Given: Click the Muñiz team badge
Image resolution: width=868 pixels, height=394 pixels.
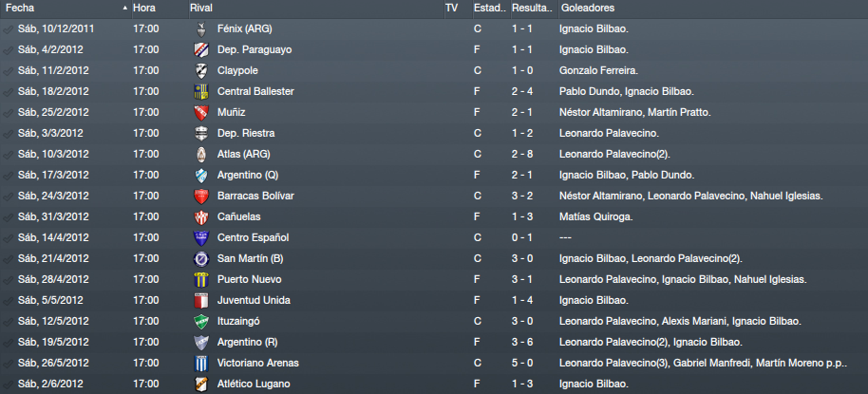Looking at the screenshot, I should click(201, 112).
